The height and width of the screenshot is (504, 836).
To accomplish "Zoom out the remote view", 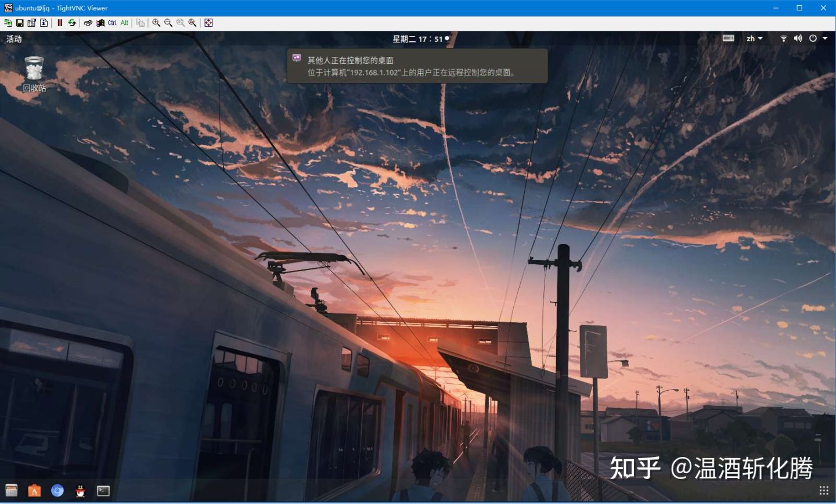I will (x=168, y=23).
